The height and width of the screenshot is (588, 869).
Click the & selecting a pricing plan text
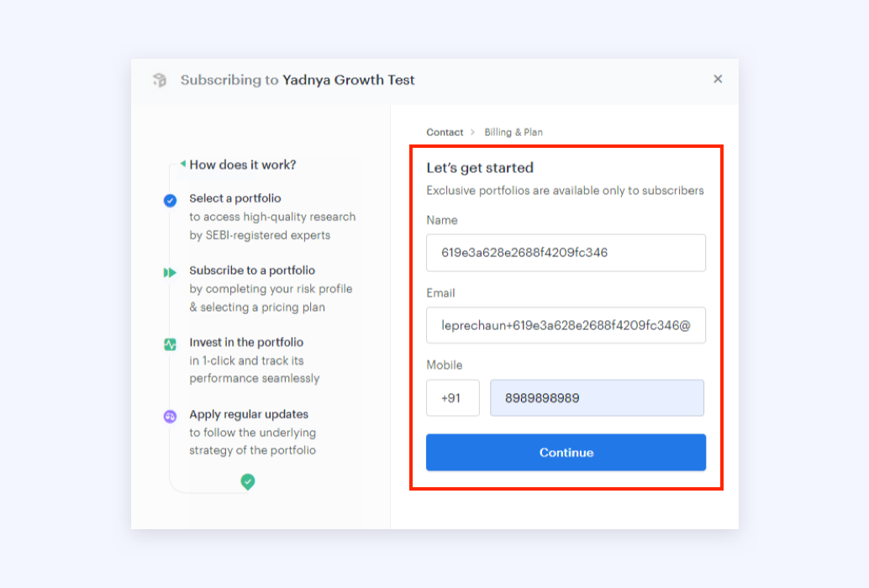tap(257, 307)
